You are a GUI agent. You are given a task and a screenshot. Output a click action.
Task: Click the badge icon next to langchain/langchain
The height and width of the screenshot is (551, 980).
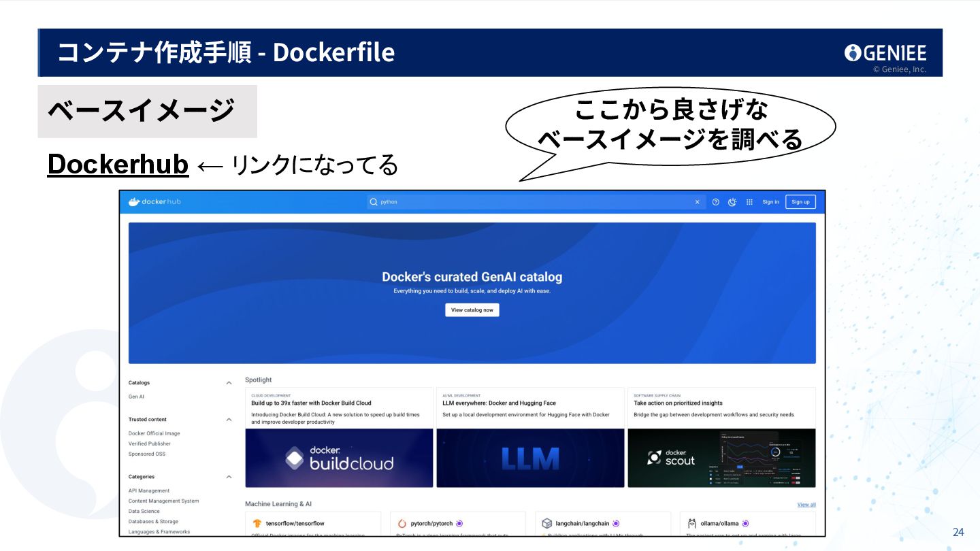pyautogui.click(x=616, y=524)
